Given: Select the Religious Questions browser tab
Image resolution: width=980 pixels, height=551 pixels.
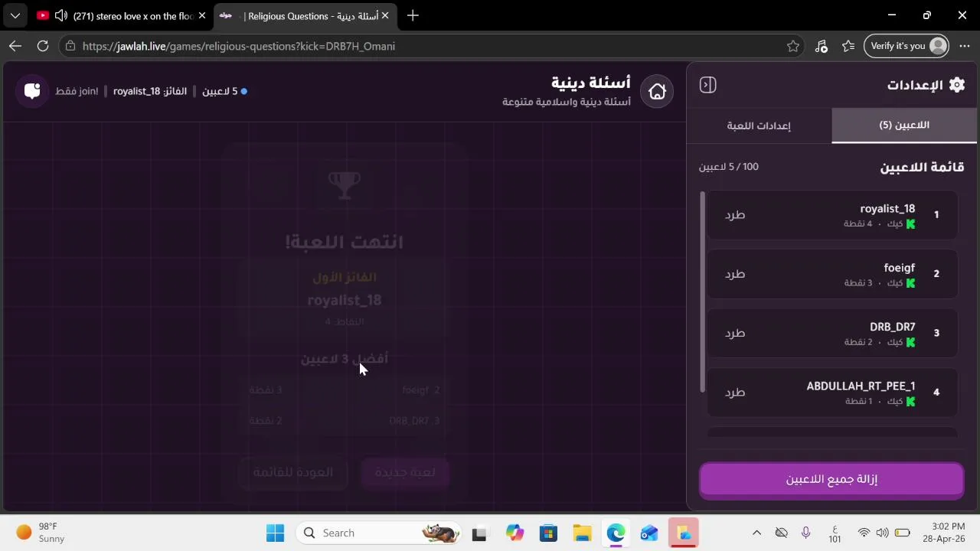Looking at the screenshot, I should [304, 15].
